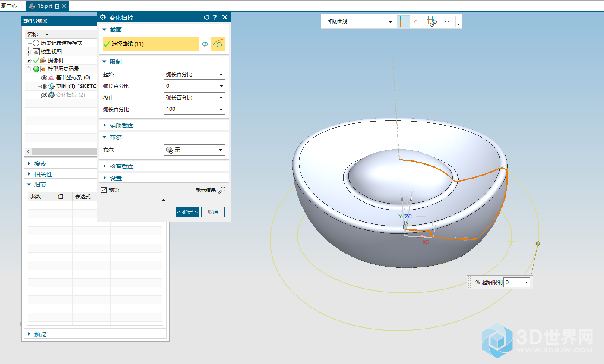Hide 基准坐标系 (0) with eye icon
The width and height of the screenshot is (604, 364).
click(44, 78)
